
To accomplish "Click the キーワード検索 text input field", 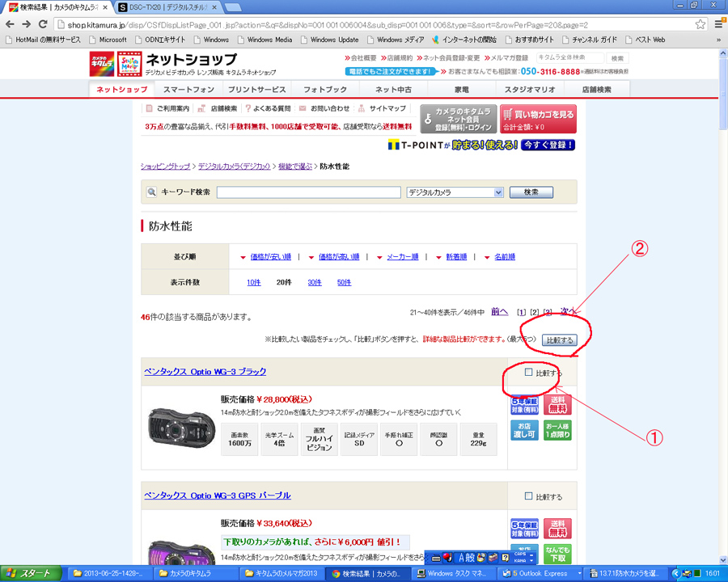I will tap(308, 192).
